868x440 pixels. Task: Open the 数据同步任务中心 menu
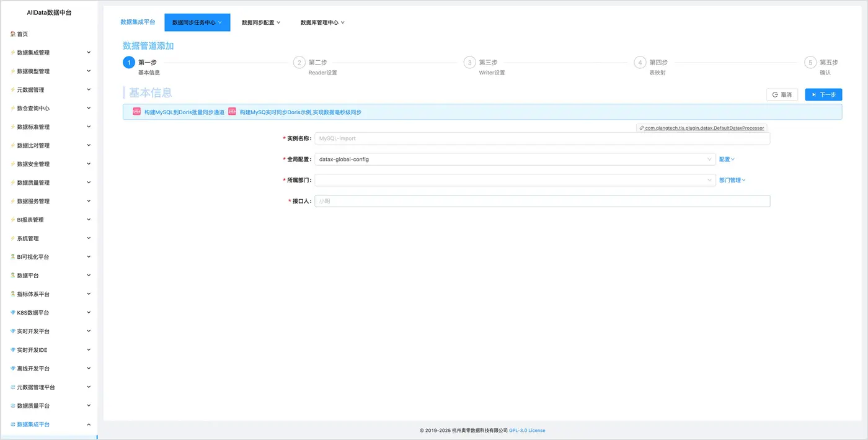click(x=197, y=22)
